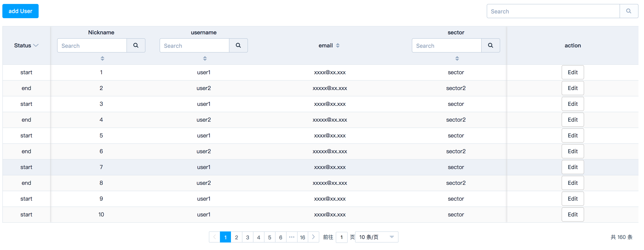Click the next page arrow
644x250 pixels.
[x=314, y=237]
